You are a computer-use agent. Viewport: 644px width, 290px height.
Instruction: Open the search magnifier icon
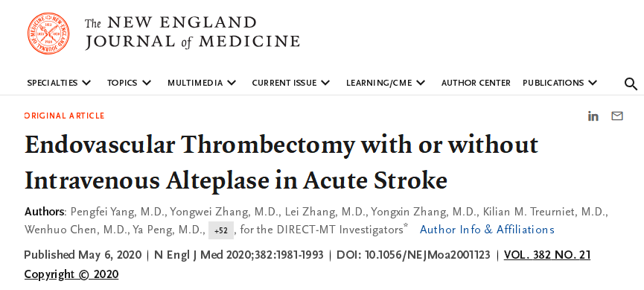point(631,84)
